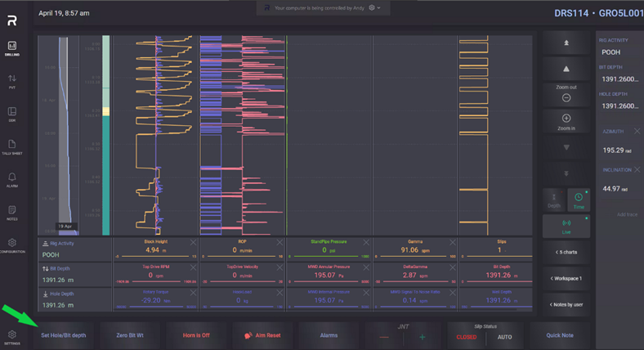Switch chart axis to Depth mode
The image size is (644, 350).
pos(554,200)
